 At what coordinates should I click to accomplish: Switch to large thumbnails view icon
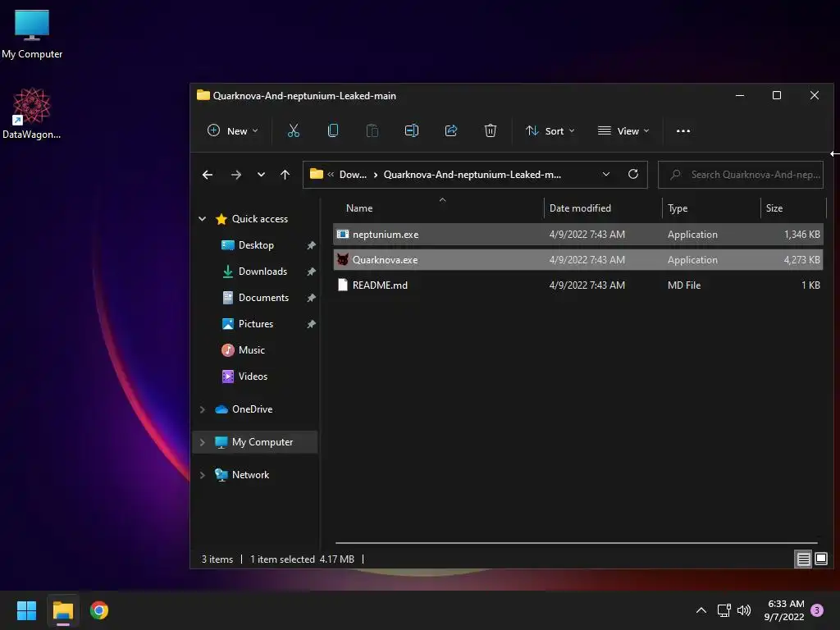pyautogui.click(x=820, y=559)
